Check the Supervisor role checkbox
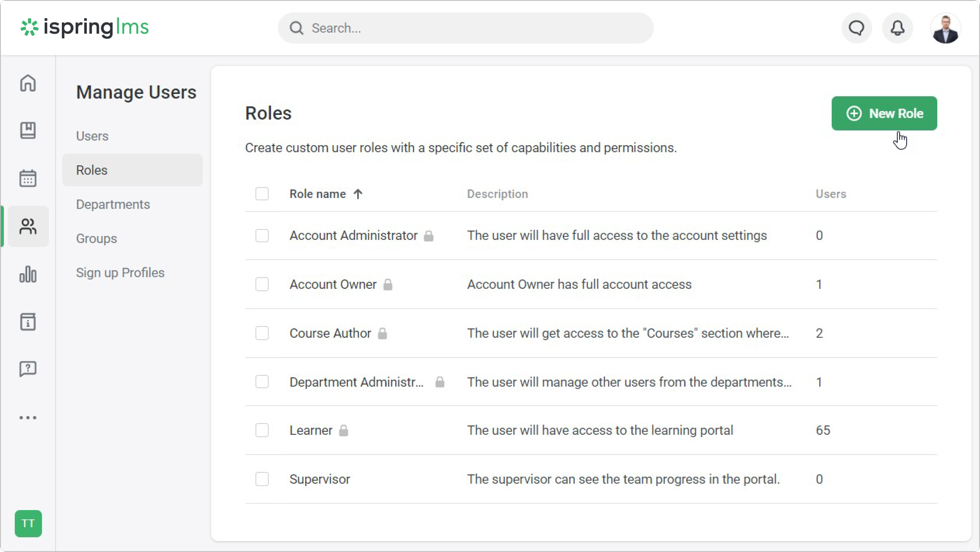 click(x=262, y=479)
